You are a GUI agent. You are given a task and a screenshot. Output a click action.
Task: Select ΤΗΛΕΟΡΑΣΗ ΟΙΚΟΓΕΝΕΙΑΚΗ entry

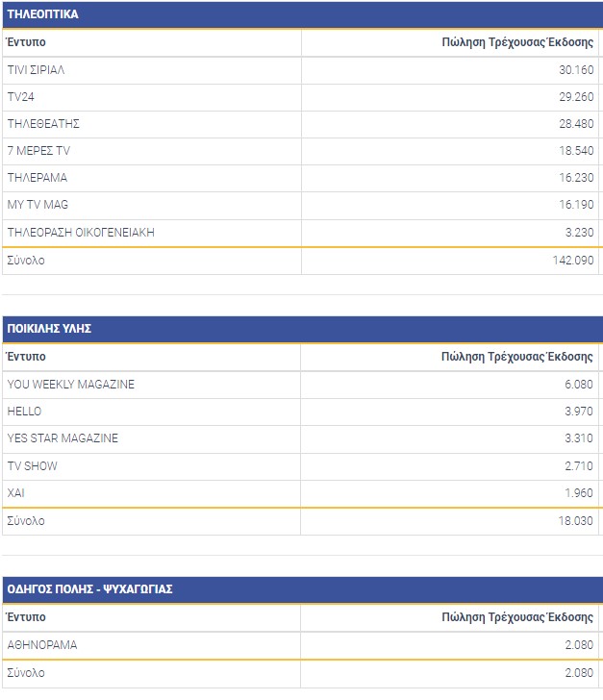[x=81, y=232]
